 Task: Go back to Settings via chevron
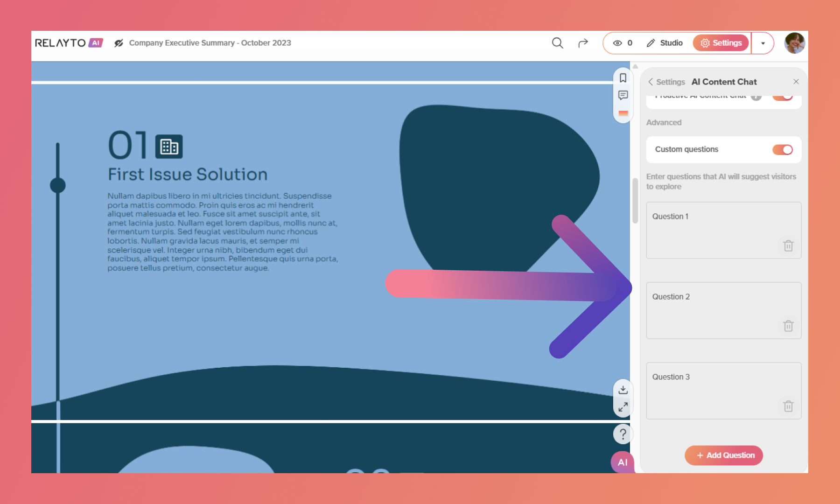651,82
